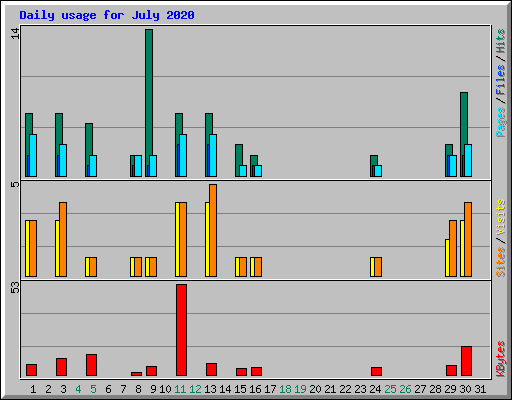Click the orange Sites bar for day 13
512x400 pixels.
[x=213, y=230]
